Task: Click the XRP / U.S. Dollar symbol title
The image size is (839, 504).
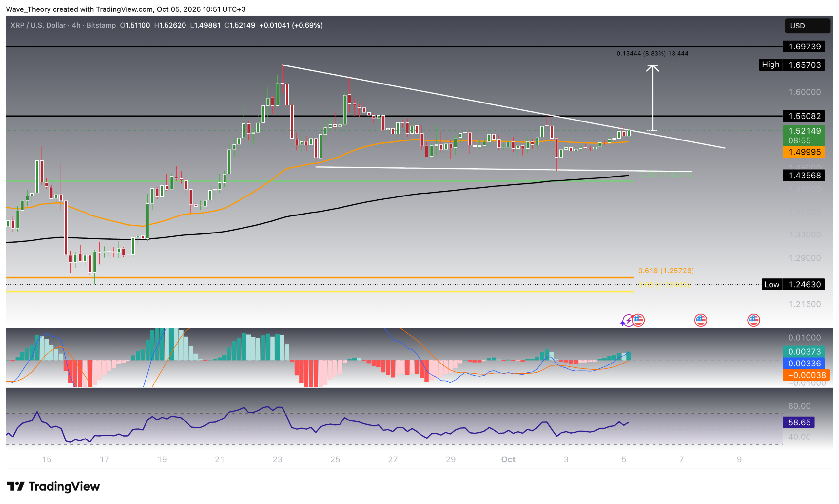Action: [x=38, y=25]
